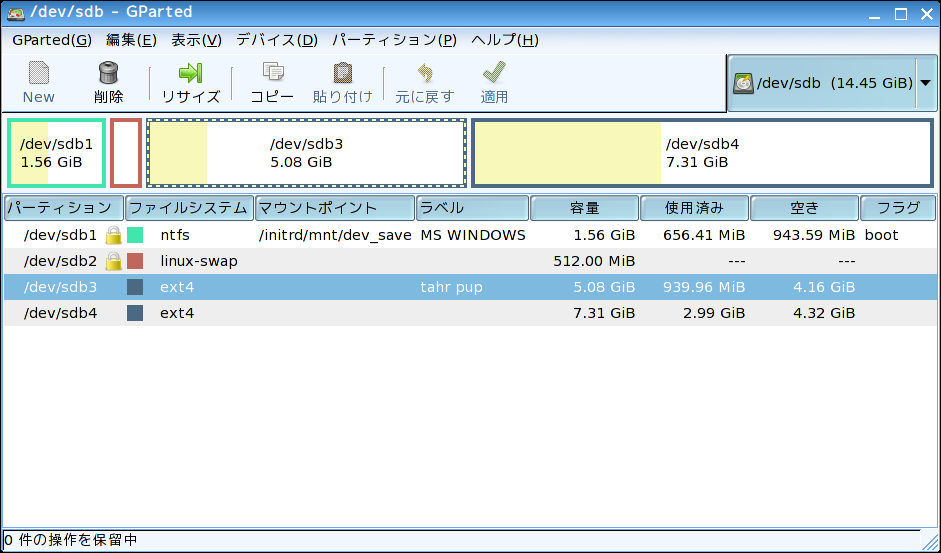Screen dimensions: 941x553
Task: Open the デバイス(D) menu
Action: pyautogui.click(x=277, y=40)
